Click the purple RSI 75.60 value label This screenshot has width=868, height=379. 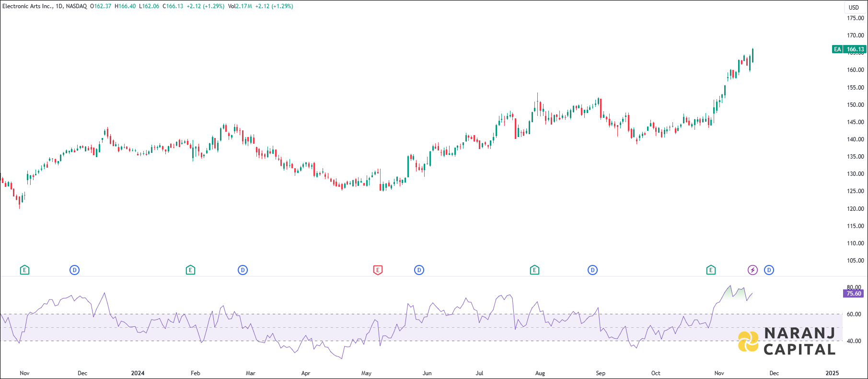click(853, 294)
